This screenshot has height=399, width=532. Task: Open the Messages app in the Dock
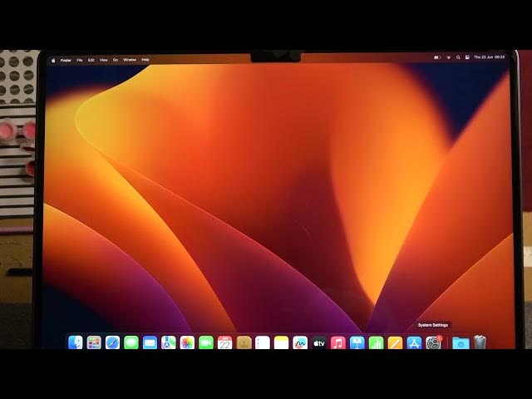click(131, 342)
